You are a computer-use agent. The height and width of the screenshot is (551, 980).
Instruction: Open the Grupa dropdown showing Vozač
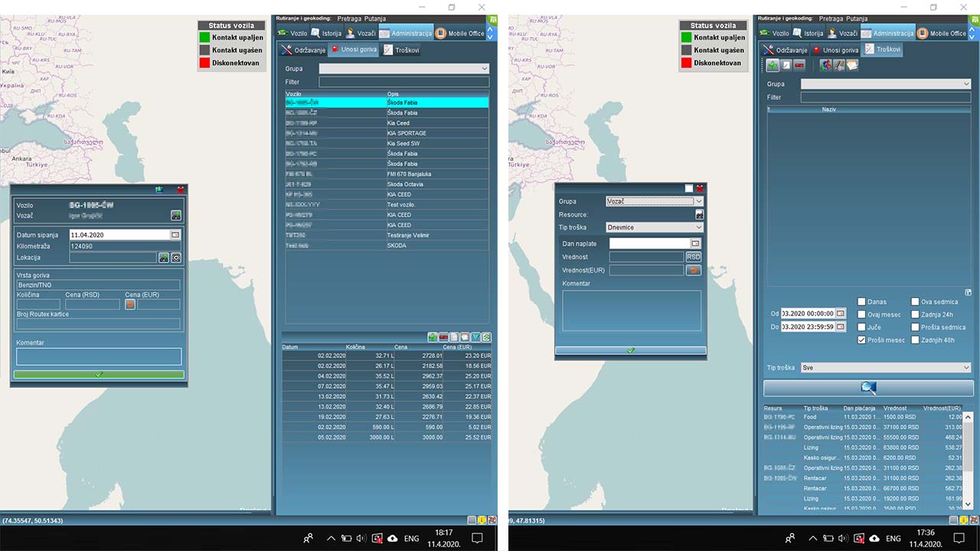[x=653, y=201]
